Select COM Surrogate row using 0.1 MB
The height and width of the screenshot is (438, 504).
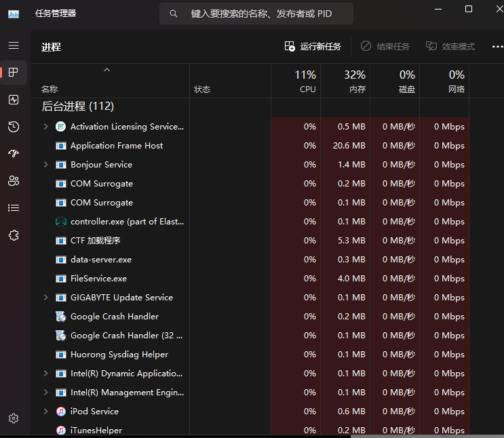point(250,203)
